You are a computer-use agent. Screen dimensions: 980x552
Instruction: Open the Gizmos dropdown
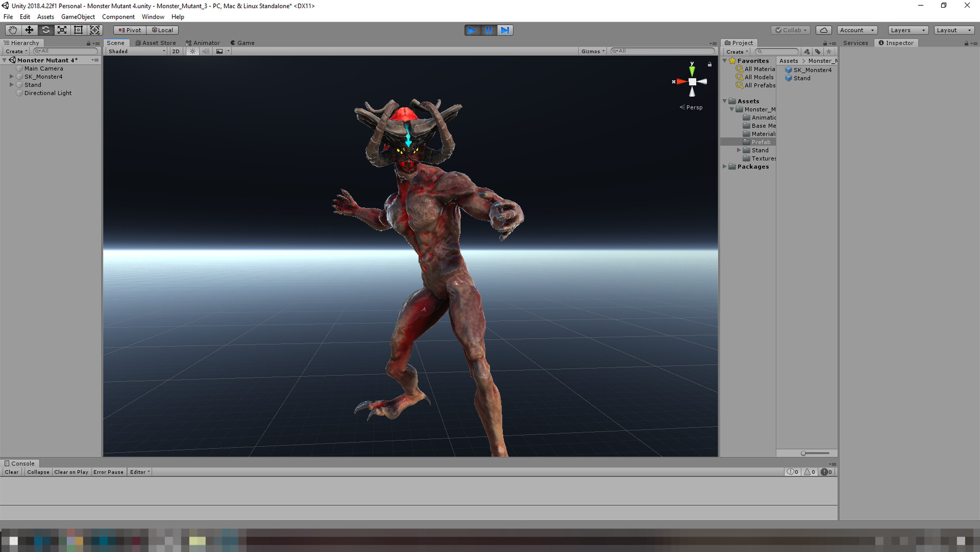pyautogui.click(x=592, y=51)
